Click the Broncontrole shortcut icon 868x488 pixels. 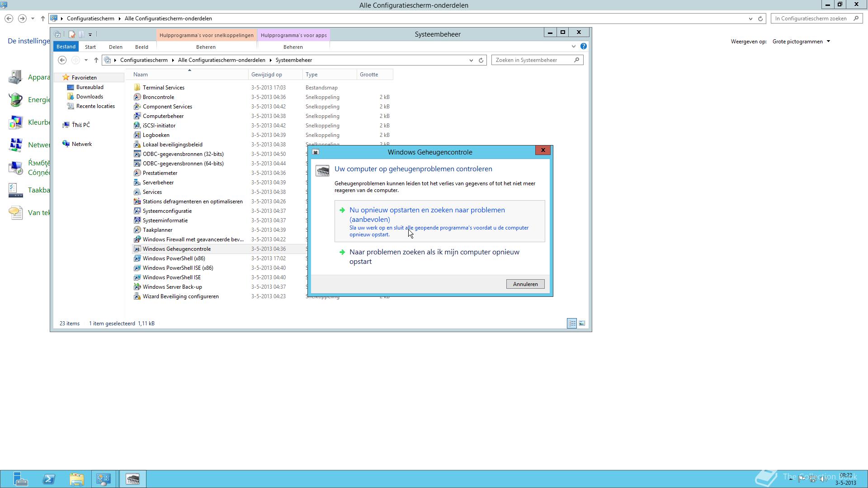137,97
